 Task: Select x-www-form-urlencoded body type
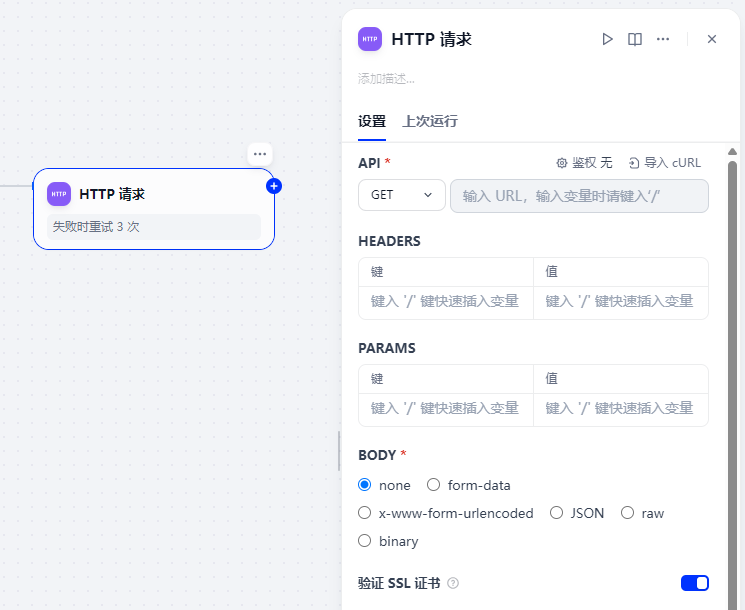[364, 513]
